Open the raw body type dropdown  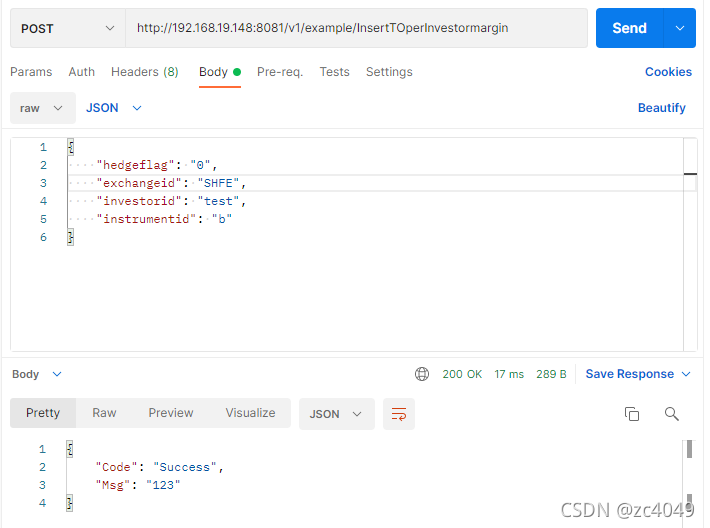[43, 108]
